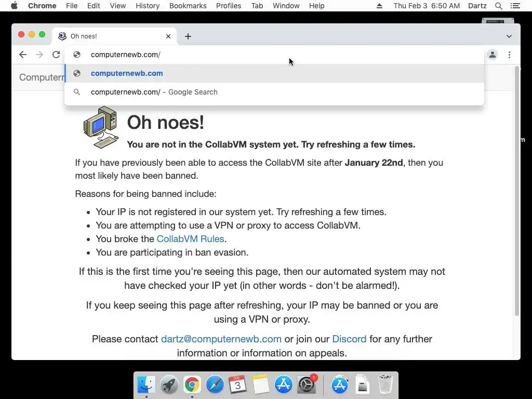This screenshot has width=532, height=399.
Task: Open Safari from the Dock
Action: [215, 384]
